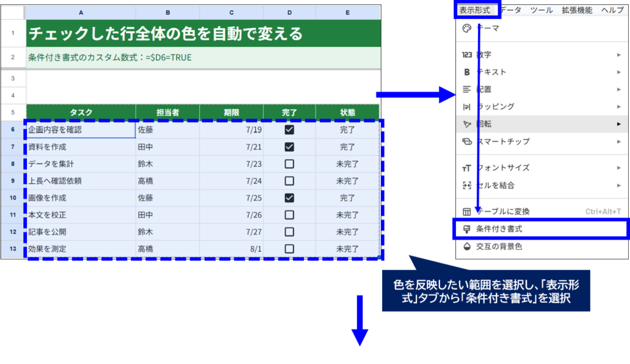Choose テーブルに変換 menu entry

[543, 212]
